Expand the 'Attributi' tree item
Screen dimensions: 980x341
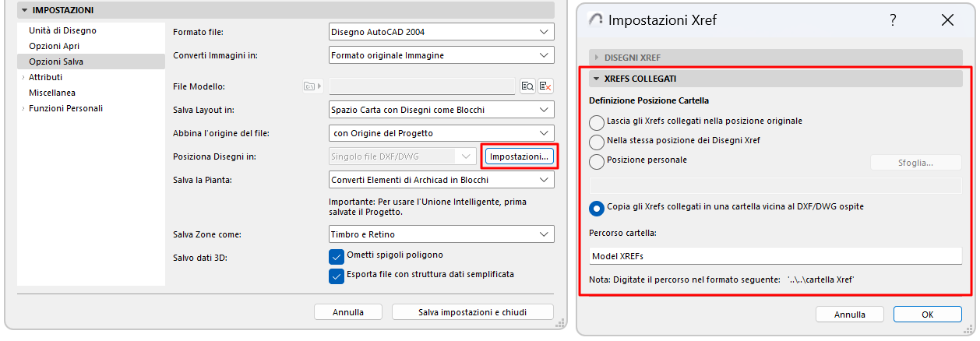click(x=23, y=77)
